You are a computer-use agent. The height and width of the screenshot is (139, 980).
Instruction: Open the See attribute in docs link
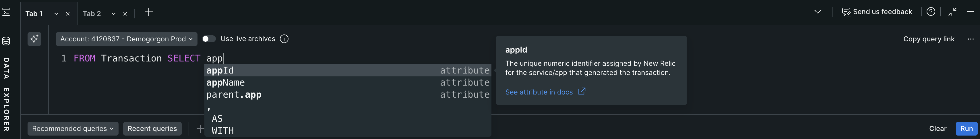tap(539, 92)
